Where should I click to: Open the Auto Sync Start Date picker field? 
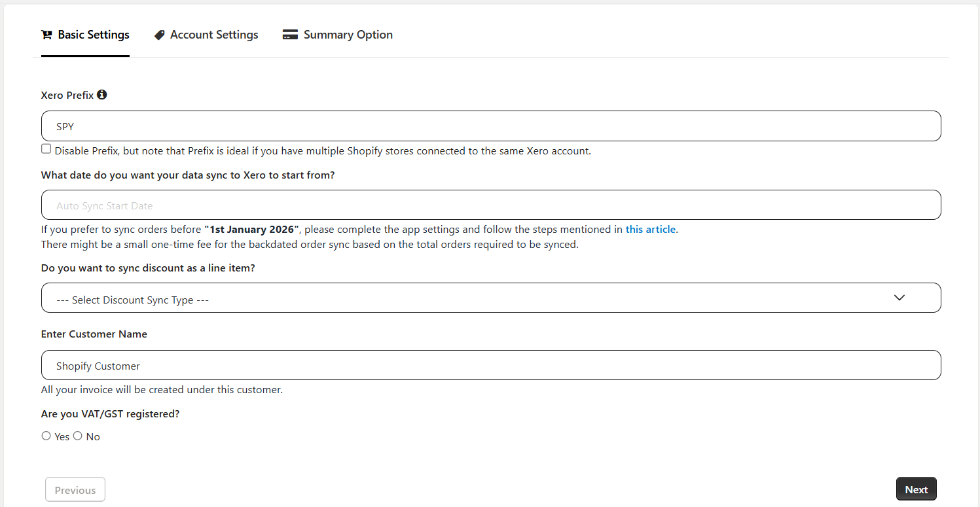[491, 205]
